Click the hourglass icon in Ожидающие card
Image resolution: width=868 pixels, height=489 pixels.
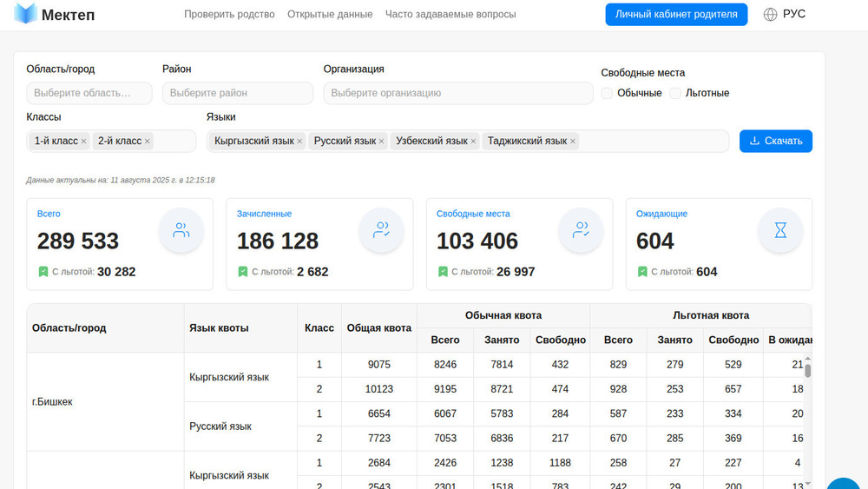point(780,230)
